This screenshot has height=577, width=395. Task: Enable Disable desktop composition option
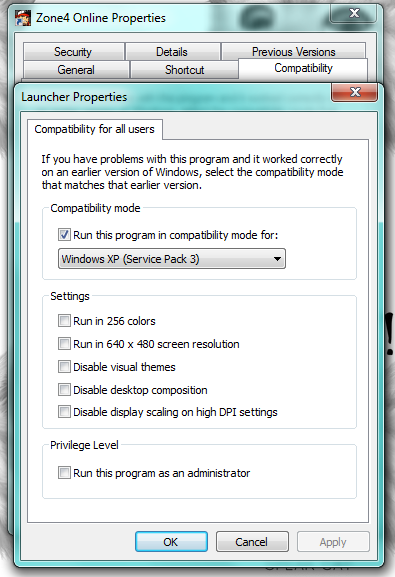coord(64,390)
